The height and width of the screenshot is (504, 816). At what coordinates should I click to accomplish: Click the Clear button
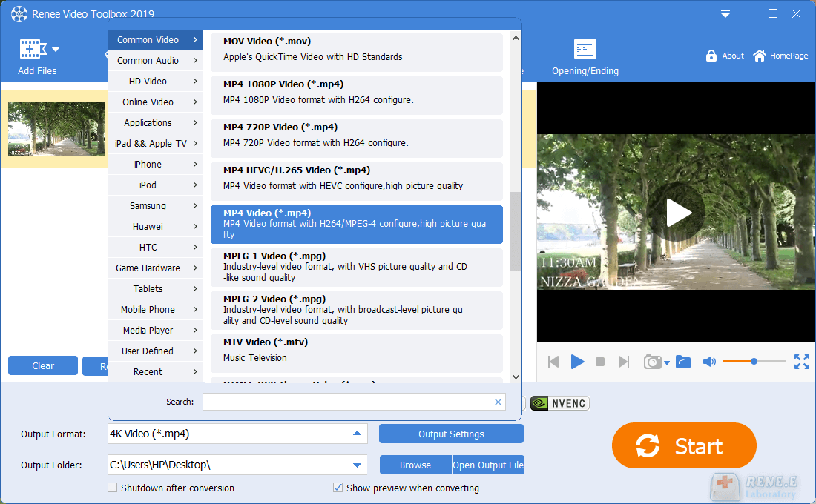[x=43, y=365]
